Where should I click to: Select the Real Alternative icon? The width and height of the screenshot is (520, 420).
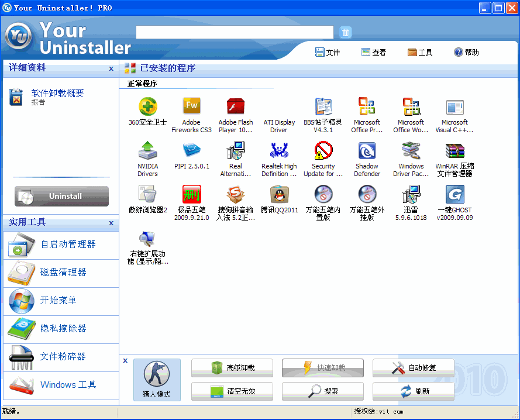coord(236,150)
